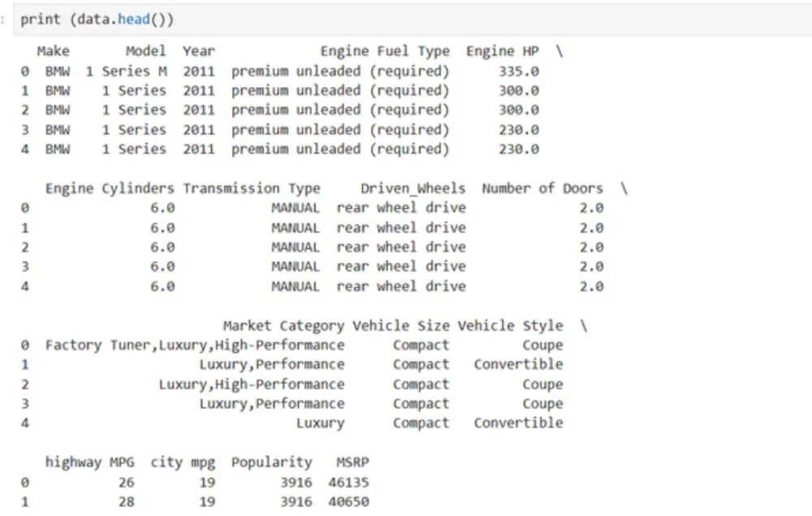The height and width of the screenshot is (516, 812).
Task: Select the "Make" column header
Action: point(54,50)
